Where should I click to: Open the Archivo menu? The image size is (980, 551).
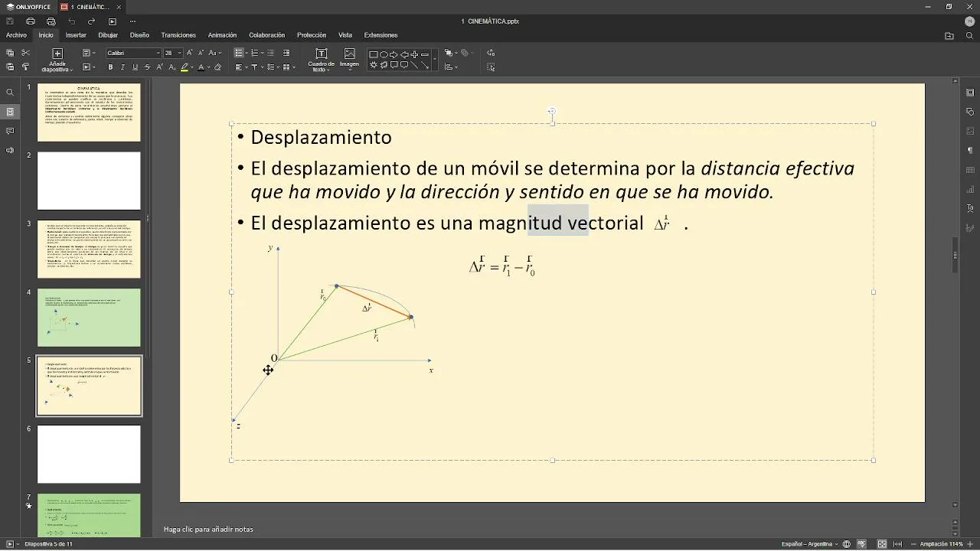16,35
